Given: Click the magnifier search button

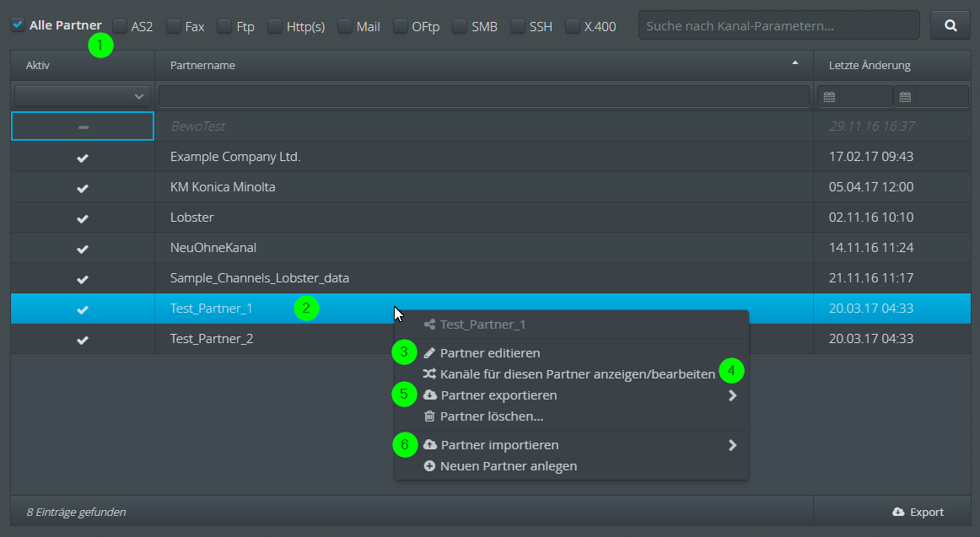Looking at the screenshot, I should [x=950, y=25].
